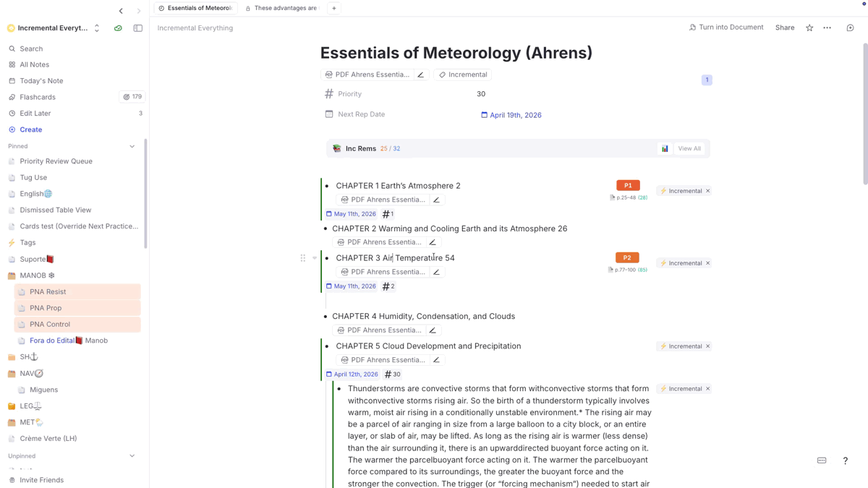This screenshot has width=868, height=488.
Task: Open Next Rep Date April 19th, 2026
Action: (511, 115)
